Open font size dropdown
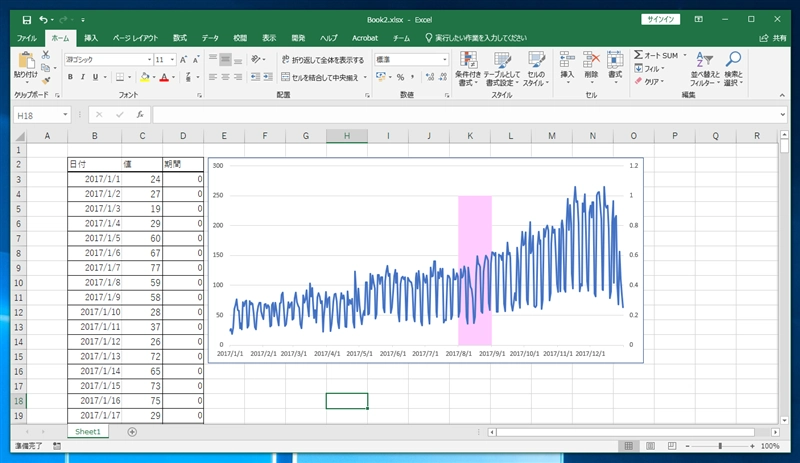The width and height of the screenshot is (800, 463). coord(172,60)
